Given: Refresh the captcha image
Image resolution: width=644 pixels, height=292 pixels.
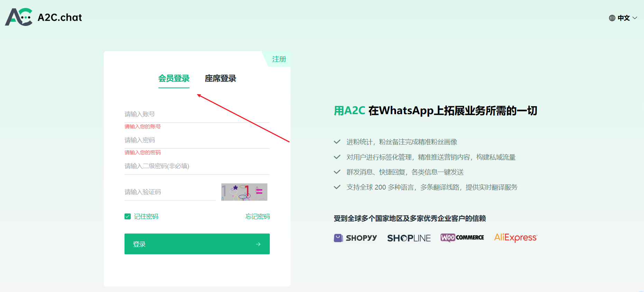Looking at the screenshot, I should [x=244, y=192].
